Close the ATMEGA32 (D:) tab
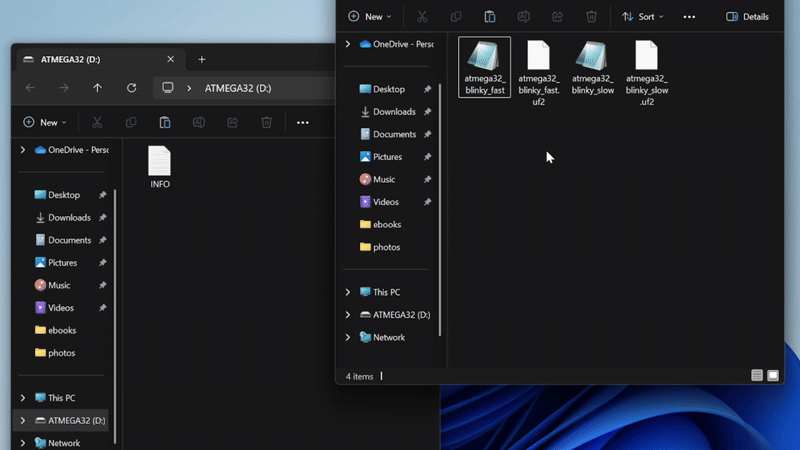Image resolution: width=800 pixels, height=450 pixels. click(x=170, y=59)
